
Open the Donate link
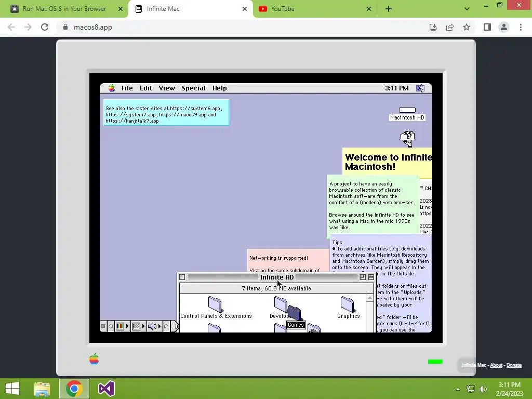click(x=514, y=365)
